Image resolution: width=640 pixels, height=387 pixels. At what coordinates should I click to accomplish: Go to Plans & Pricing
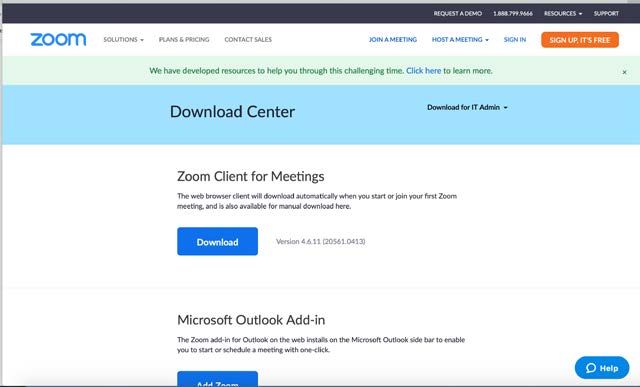coord(184,40)
